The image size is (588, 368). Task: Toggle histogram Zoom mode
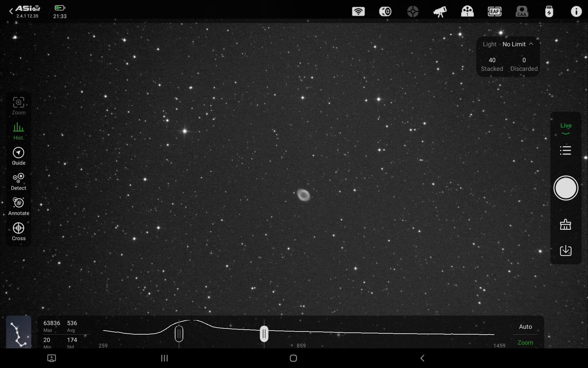coord(525,343)
